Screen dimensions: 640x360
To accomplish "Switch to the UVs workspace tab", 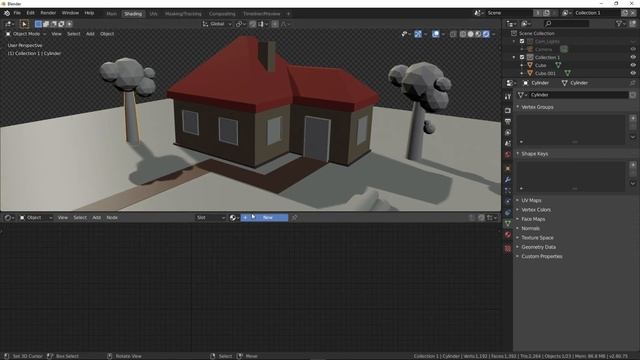I will [153, 14].
